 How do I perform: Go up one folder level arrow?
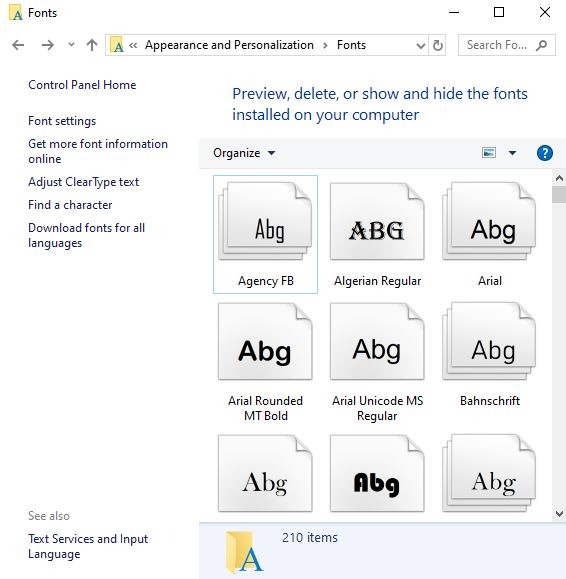(92, 45)
